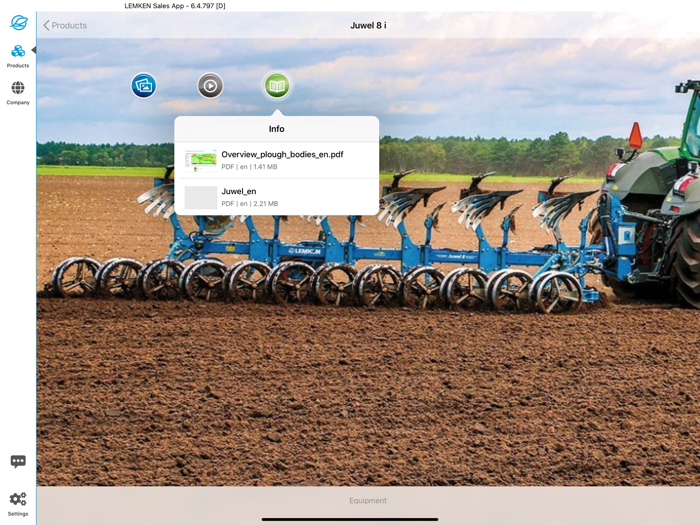Open the grey video play icon
The width and height of the screenshot is (700, 525).
pos(210,85)
